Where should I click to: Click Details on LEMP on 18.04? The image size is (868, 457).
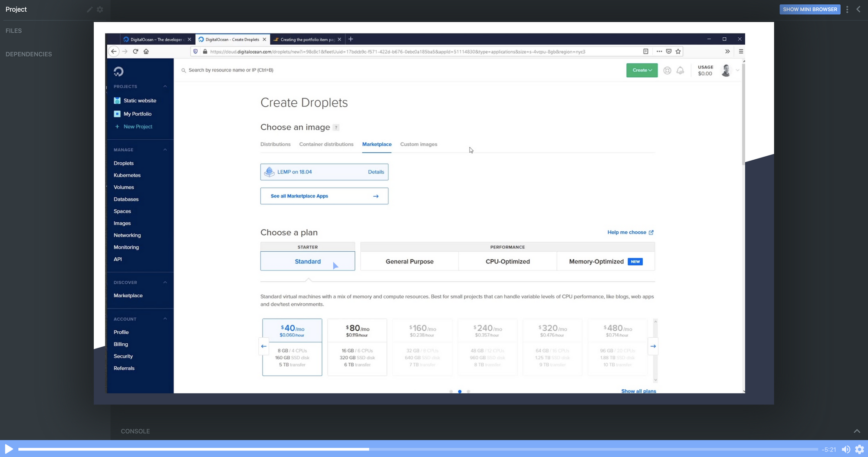pos(376,172)
